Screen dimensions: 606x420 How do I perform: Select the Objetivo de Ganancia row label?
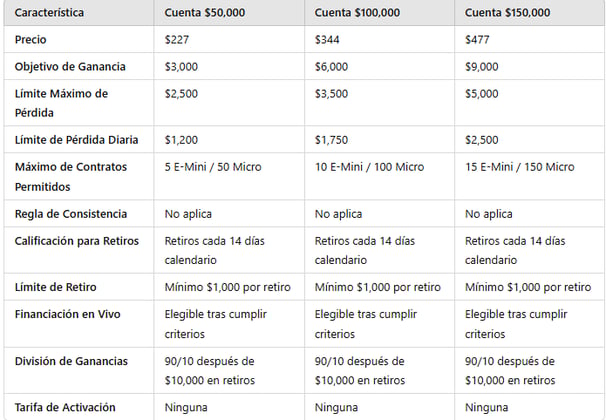click(70, 66)
